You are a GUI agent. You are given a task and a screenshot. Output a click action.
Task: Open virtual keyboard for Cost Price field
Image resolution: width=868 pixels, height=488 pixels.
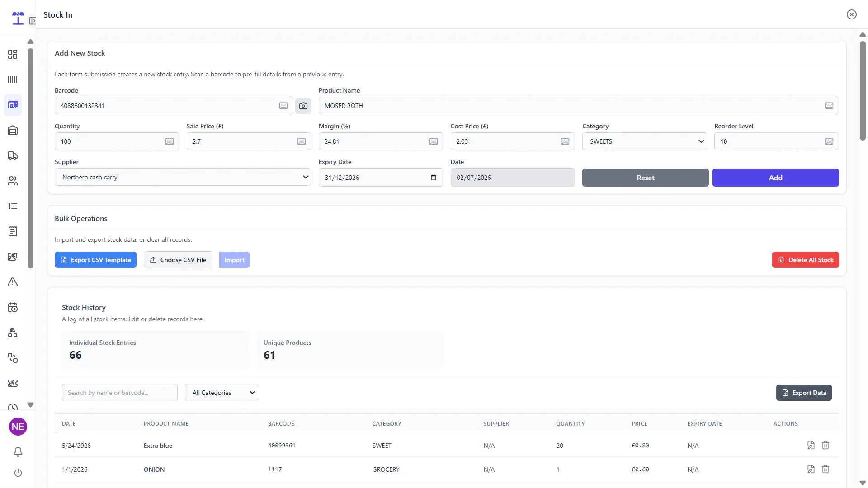[565, 141]
